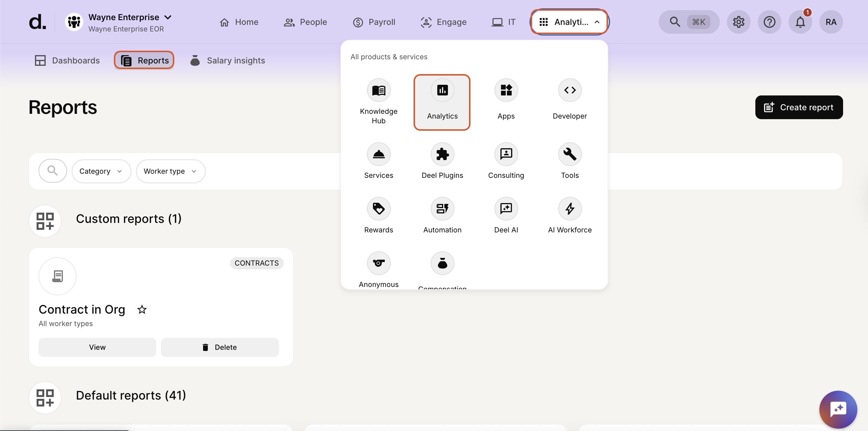Open the notifications bell

[800, 22]
